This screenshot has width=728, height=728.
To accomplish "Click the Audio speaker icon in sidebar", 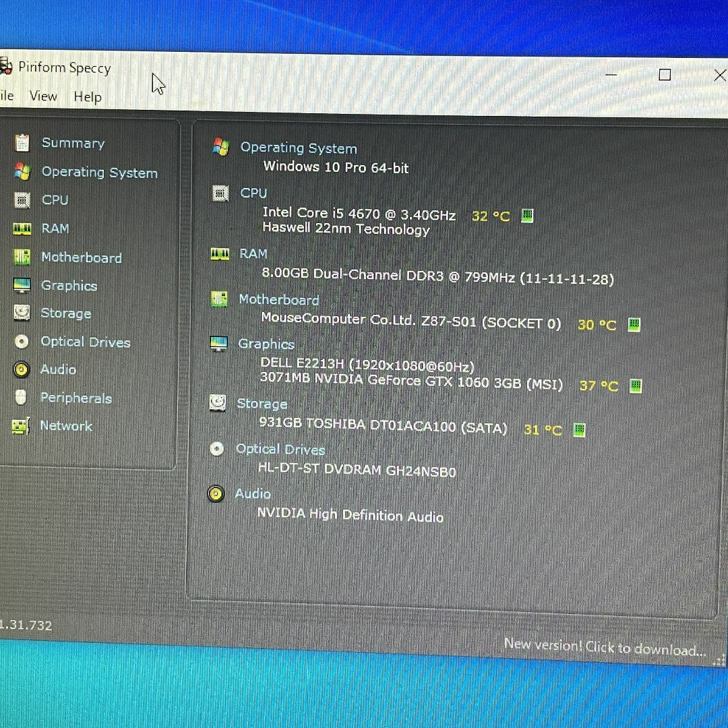I will [x=22, y=369].
